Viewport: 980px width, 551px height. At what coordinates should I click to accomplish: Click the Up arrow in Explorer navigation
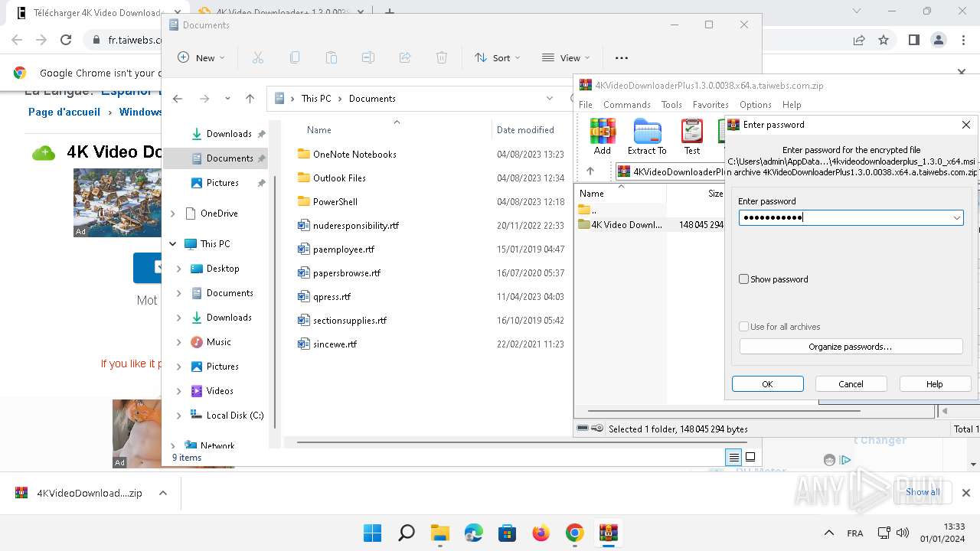250,98
